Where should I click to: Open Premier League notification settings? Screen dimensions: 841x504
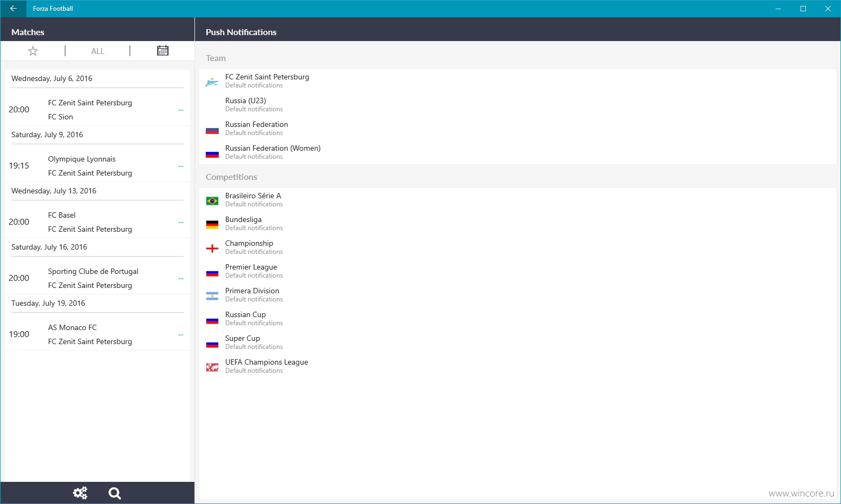tap(517, 271)
